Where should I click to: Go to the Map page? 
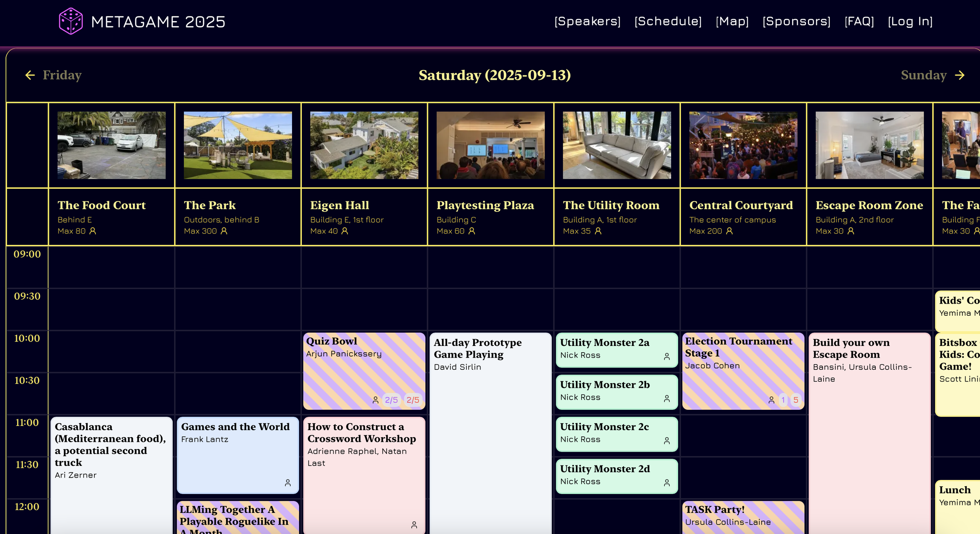point(732,21)
